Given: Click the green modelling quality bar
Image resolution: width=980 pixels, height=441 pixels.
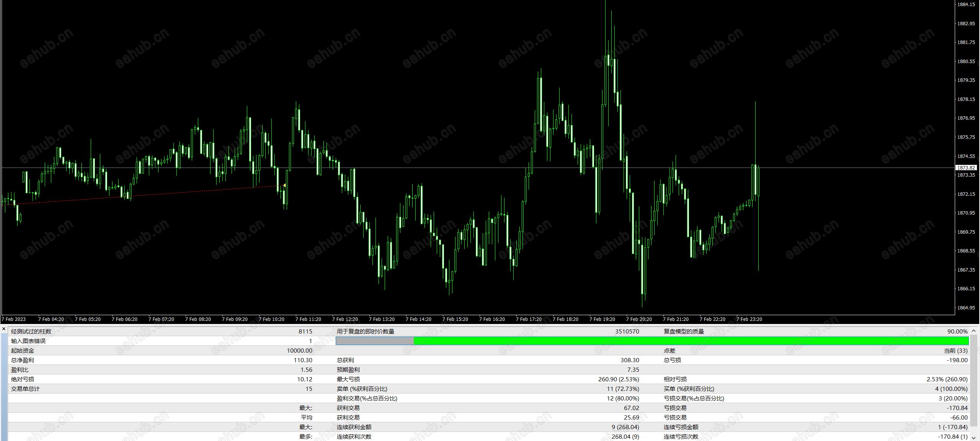Looking at the screenshot, I should [689, 341].
